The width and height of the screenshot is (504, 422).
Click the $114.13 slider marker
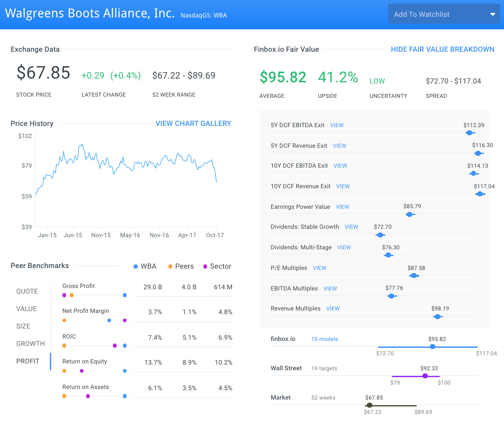473,173
